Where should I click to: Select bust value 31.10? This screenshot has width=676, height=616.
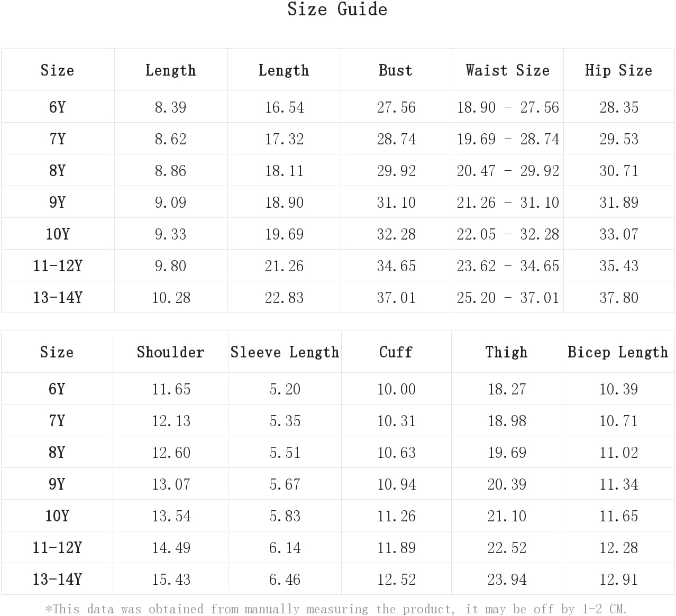396,203
